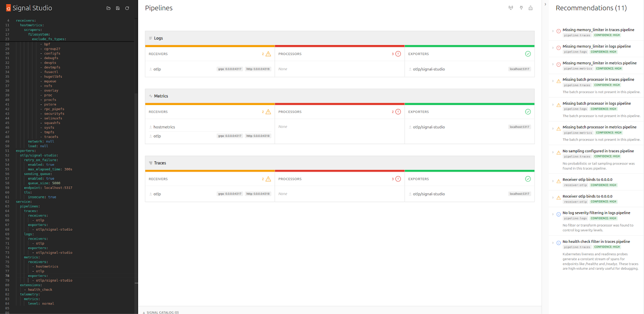Click the Traces exporters green check icon
Screen dimensions: 644x314
tap(528, 179)
